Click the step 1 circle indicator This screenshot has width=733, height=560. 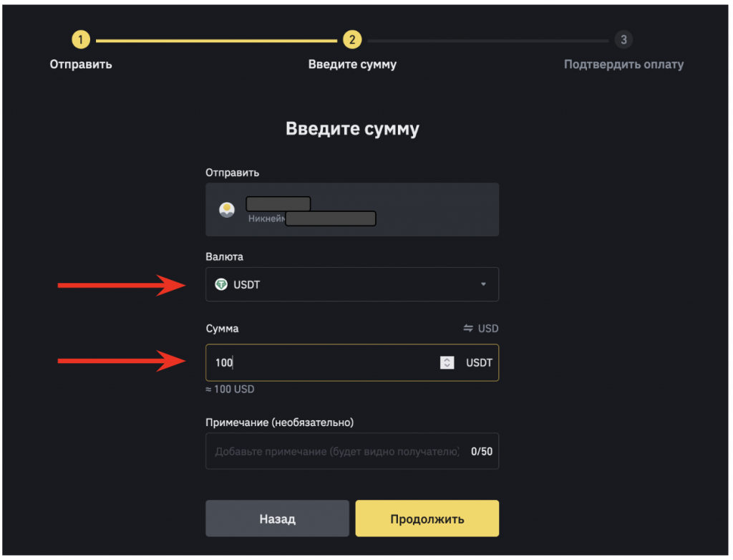point(81,40)
